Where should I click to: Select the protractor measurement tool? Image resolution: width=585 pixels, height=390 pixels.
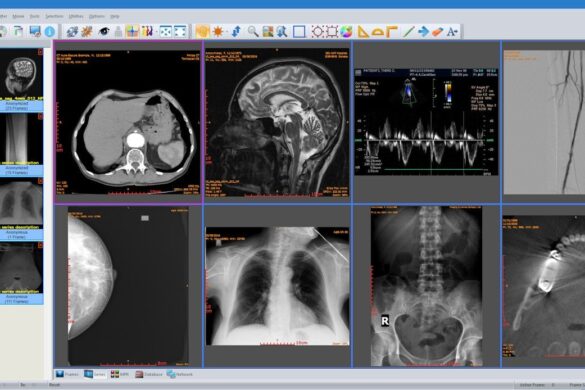point(378,32)
